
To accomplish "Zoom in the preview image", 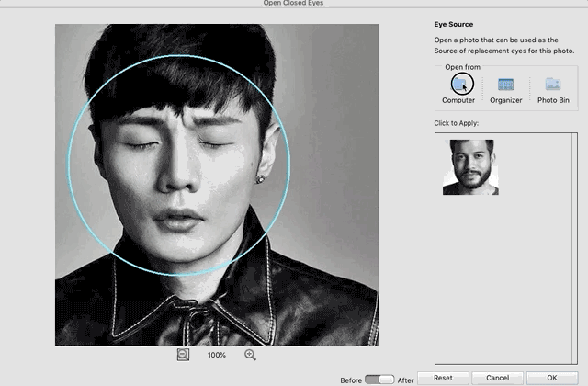I will click(x=250, y=355).
